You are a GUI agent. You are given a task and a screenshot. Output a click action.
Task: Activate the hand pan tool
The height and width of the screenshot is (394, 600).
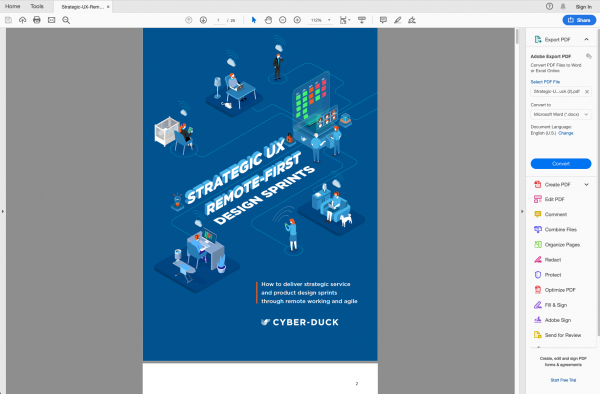(268, 20)
